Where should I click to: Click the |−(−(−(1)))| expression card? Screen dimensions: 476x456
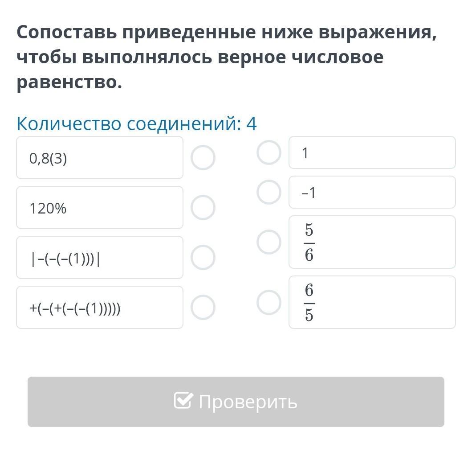click(x=100, y=258)
